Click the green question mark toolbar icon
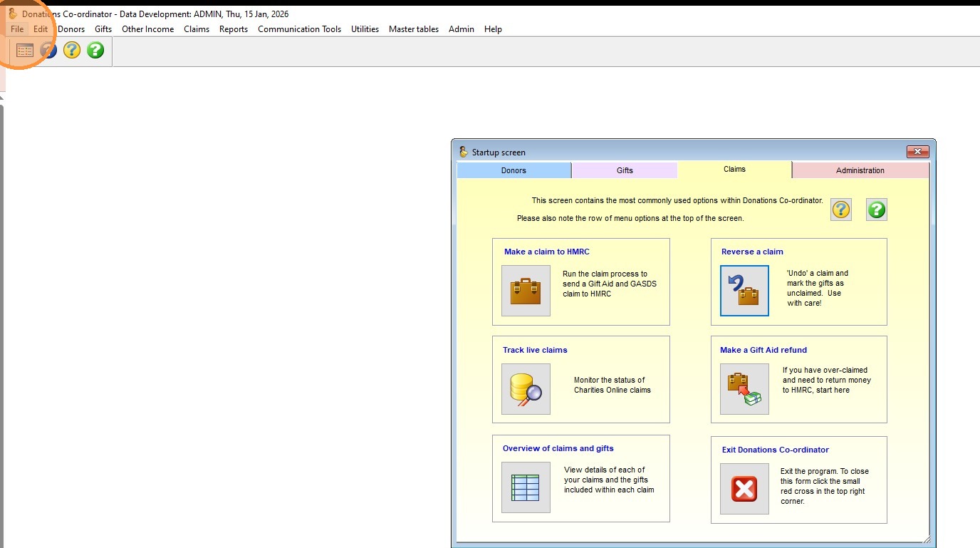This screenshot has width=980, height=548. [x=95, y=51]
